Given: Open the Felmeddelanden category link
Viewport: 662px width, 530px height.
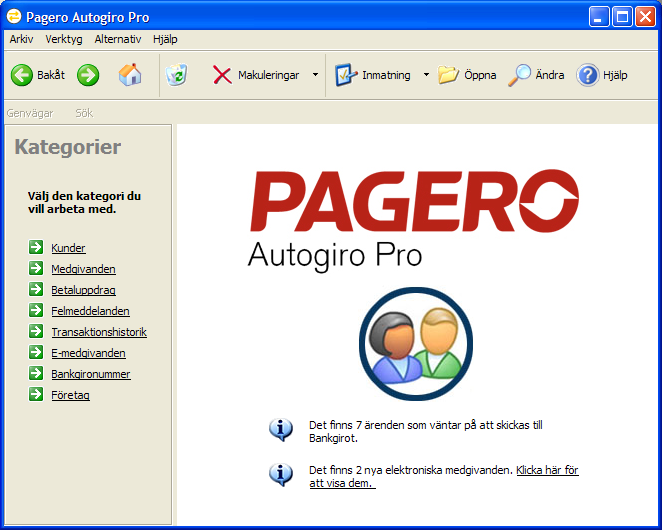Looking at the screenshot, I should click(x=90, y=311).
